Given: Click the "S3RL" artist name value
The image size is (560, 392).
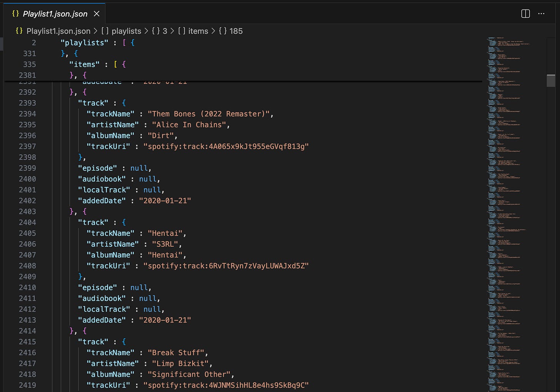Looking at the screenshot, I should [x=167, y=244].
